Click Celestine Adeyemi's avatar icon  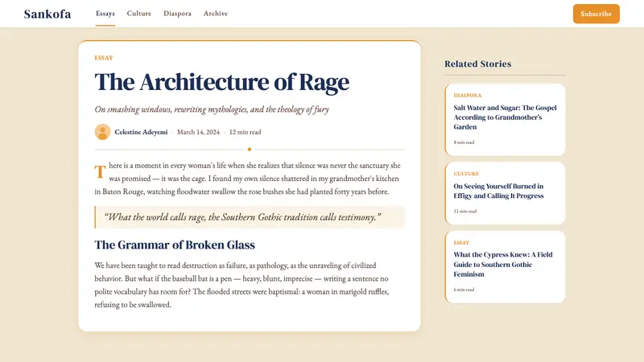(102, 132)
